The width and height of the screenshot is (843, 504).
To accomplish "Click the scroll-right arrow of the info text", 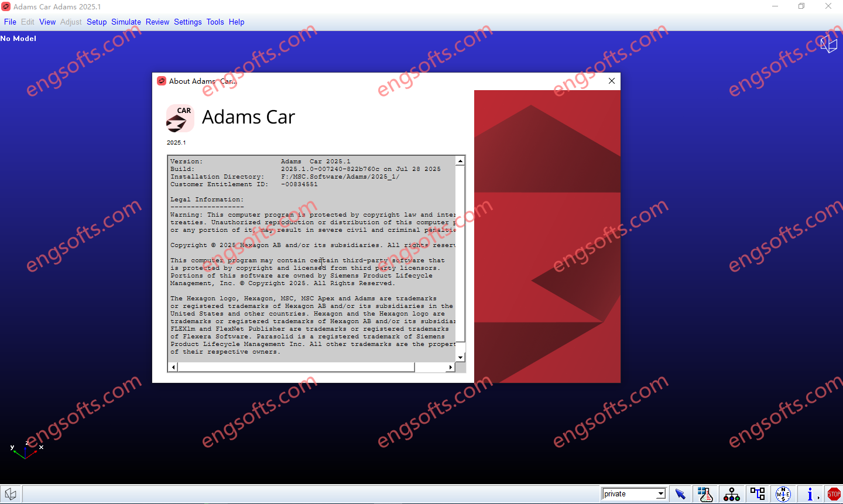I will click(x=450, y=367).
